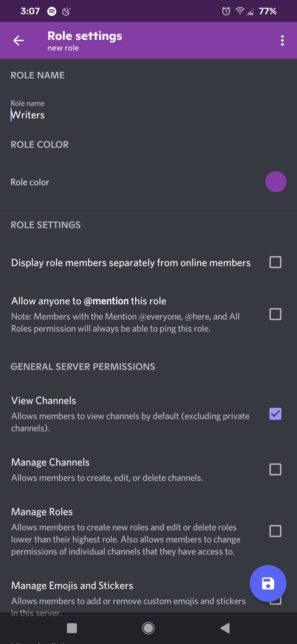The width and height of the screenshot is (297, 644).
Task: Save role with floating disk button
Action: [x=268, y=583]
